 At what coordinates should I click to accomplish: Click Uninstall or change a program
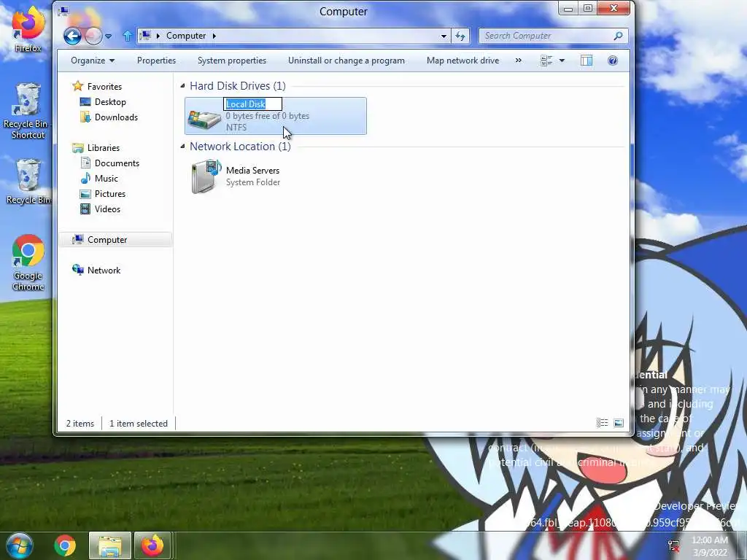coord(347,61)
